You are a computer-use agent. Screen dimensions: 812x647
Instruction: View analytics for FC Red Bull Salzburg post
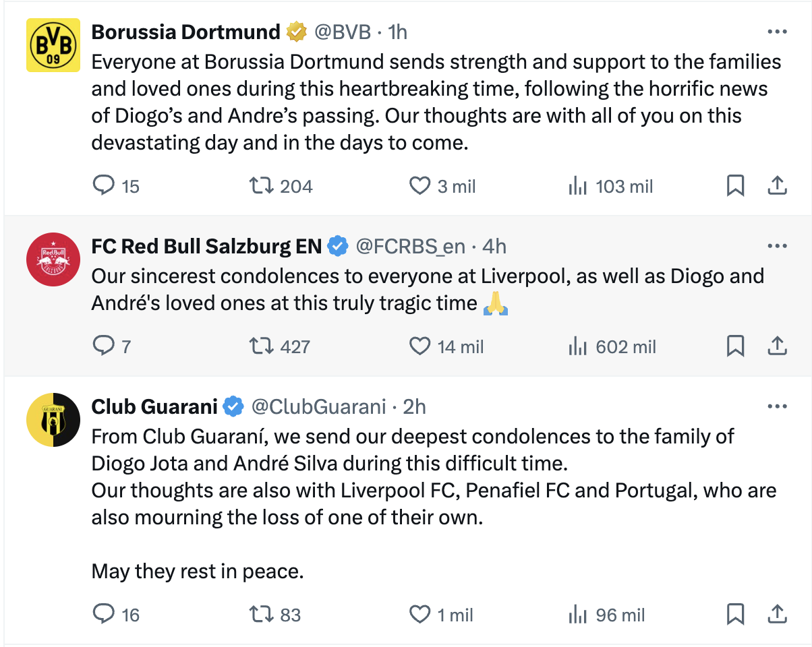(x=578, y=346)
